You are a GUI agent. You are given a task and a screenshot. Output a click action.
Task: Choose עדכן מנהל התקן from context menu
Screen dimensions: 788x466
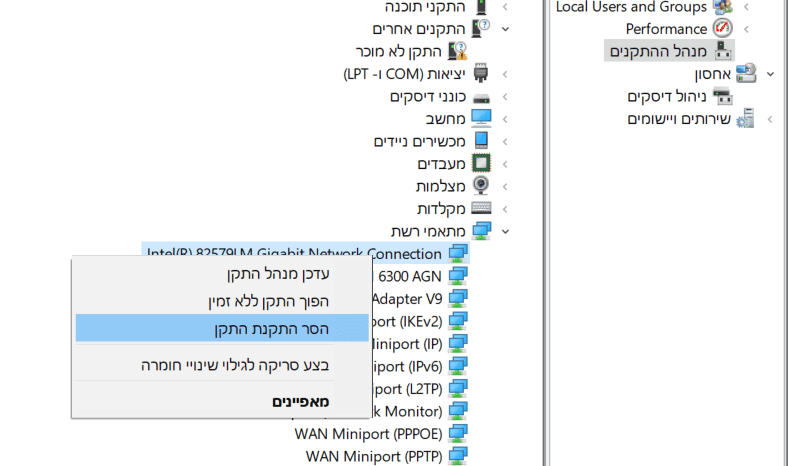222,273
